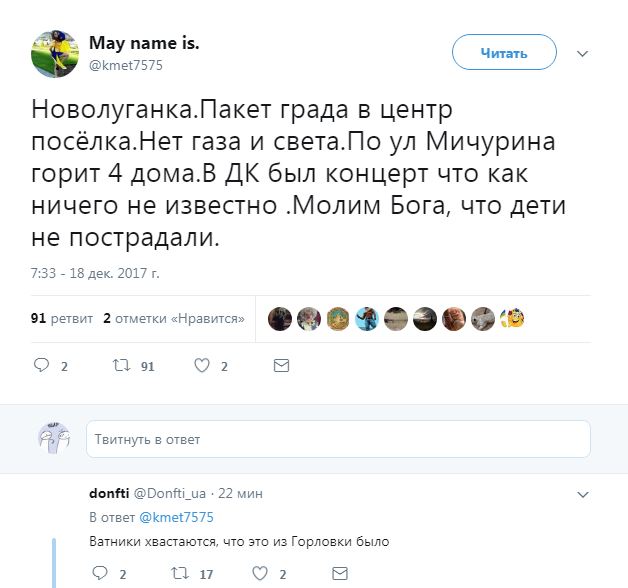This screenshot has height=588, width=628.
Task: Expand the main tweet options chevron
Action: pos(583,53)
